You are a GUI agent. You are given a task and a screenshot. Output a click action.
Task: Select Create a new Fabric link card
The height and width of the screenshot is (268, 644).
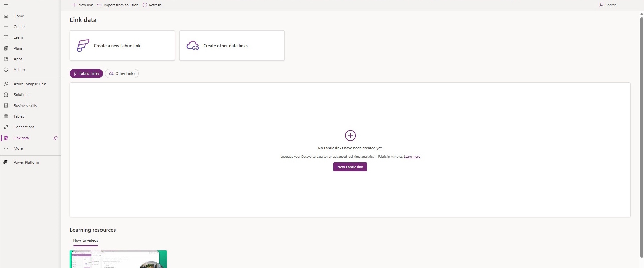click(x=122, y=46)
